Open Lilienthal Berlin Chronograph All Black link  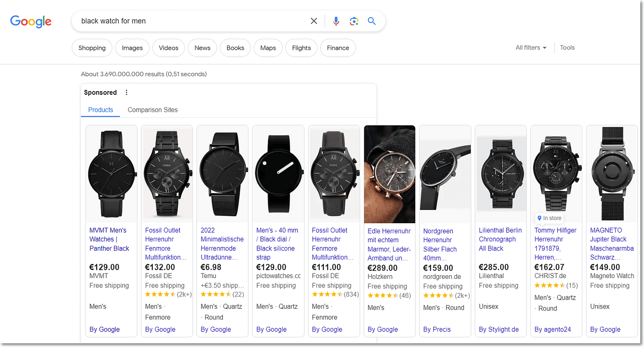coord(500,239)
